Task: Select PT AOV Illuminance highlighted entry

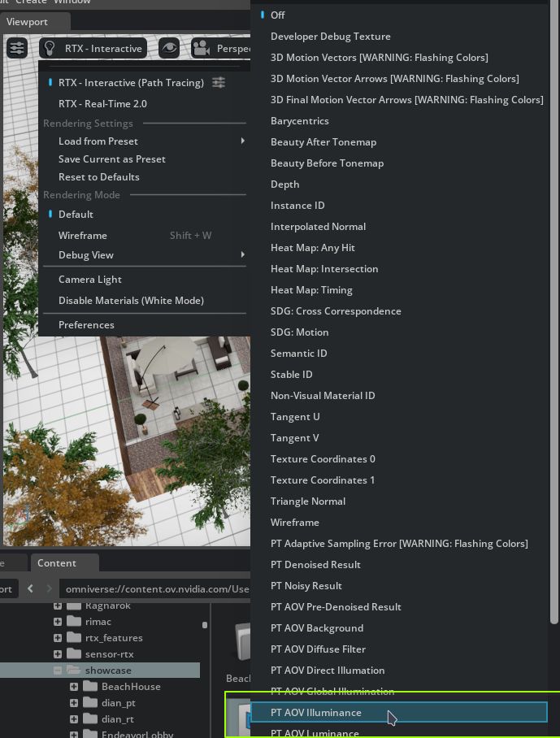Action: [x=399, y=713]
